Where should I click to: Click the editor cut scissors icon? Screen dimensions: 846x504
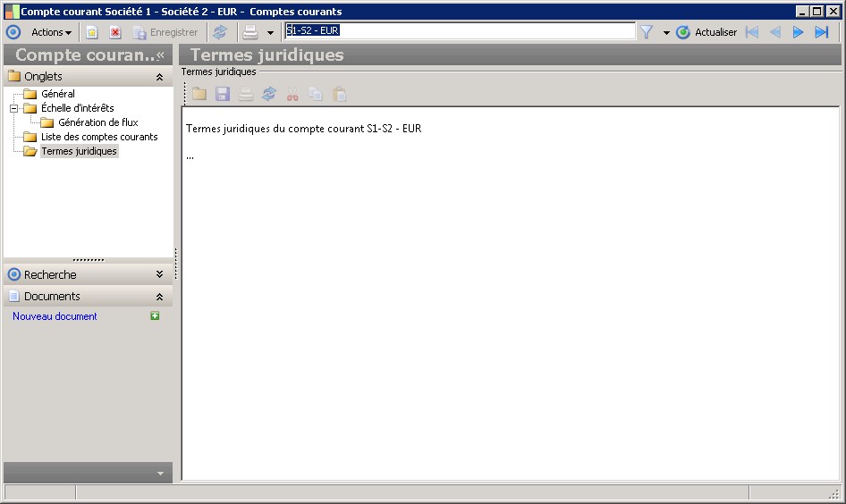pyautogui.click(x=292, y=95)
